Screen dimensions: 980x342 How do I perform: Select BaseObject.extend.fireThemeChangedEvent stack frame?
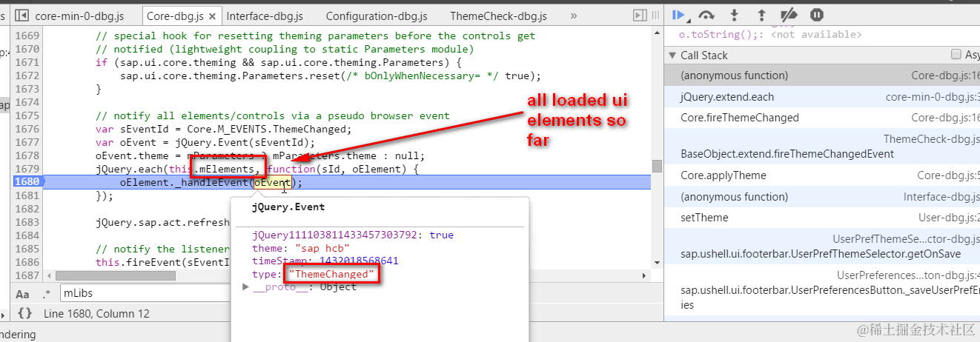[x=822, y=147]
